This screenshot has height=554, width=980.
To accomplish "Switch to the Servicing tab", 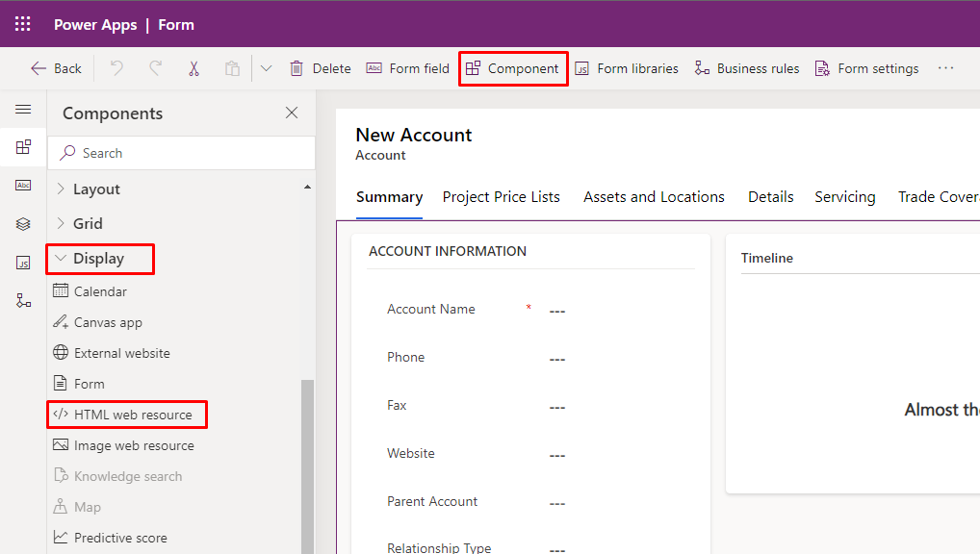I will (844, 197).
